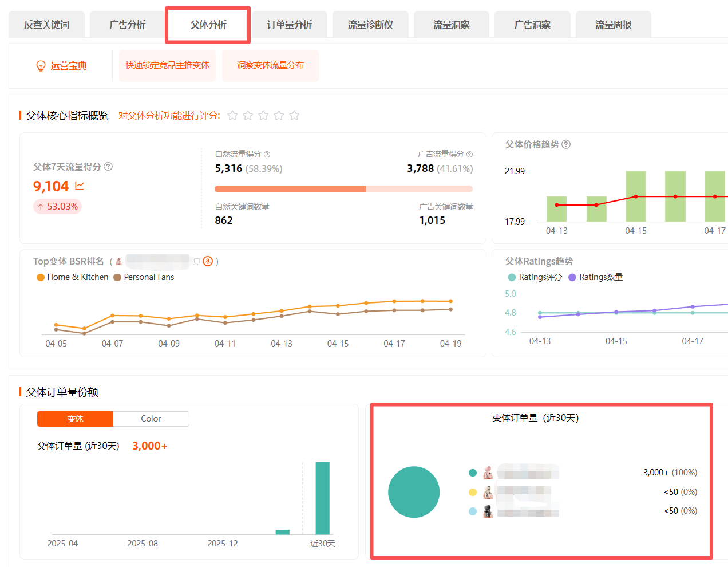Click help icon next to 自然流量得分
The height and width of the screenshot is (567, 728).
pyautogui.click(x=267, y=155)
